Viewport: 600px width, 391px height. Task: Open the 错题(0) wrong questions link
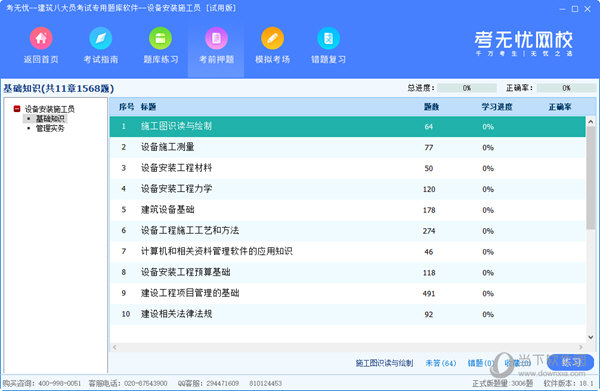[x=481, y=363]
